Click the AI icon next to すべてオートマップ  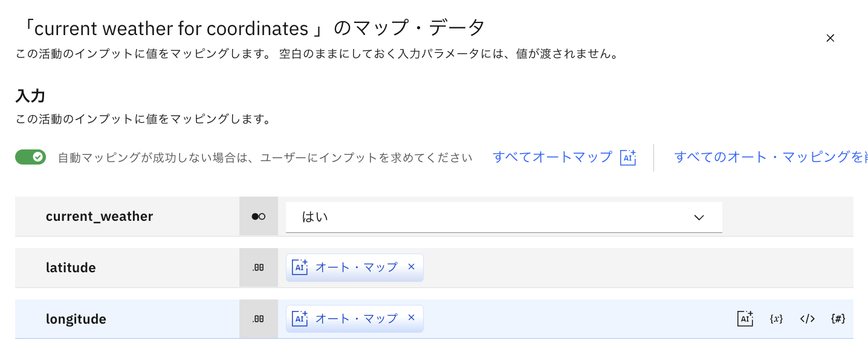click(629, 157)
